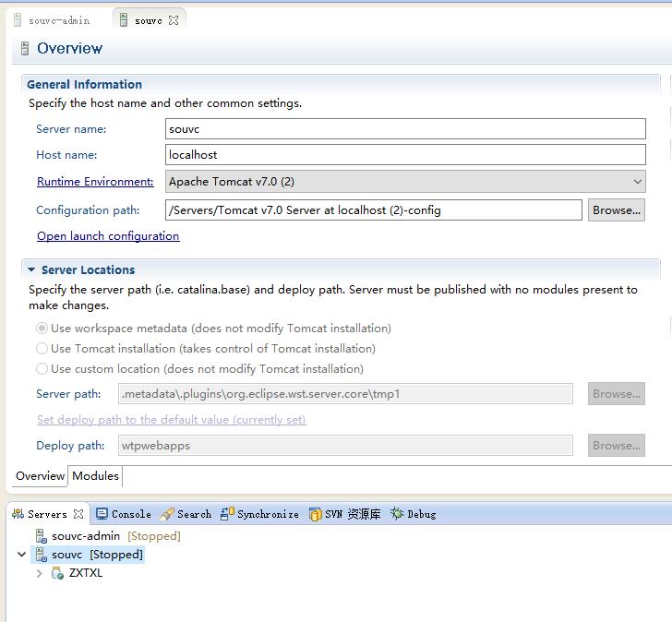Open the Debug view tab
Image resolution: width=672 pixels, height=622 pixels.
(x=414, y=514)
